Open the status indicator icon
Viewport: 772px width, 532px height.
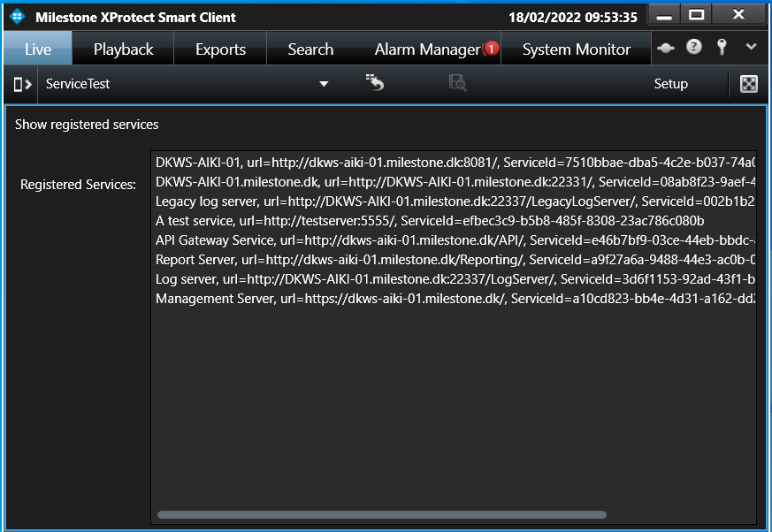[666, 48]
